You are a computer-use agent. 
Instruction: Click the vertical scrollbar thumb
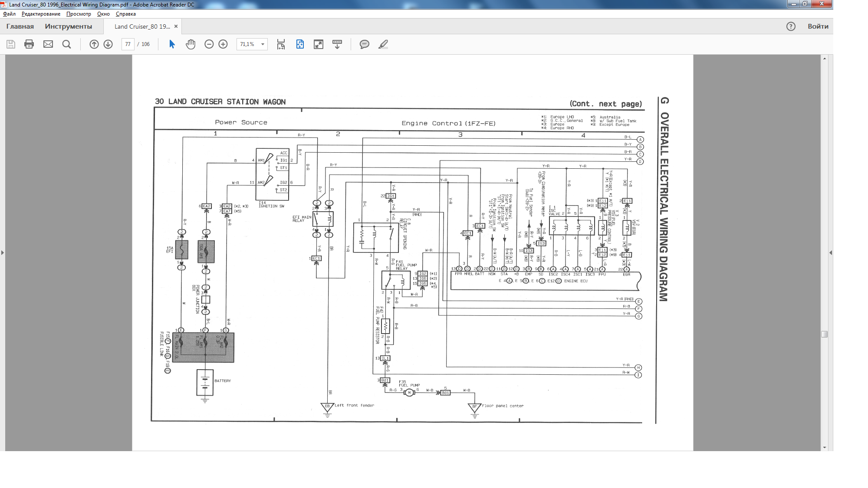tap(825, 334)
